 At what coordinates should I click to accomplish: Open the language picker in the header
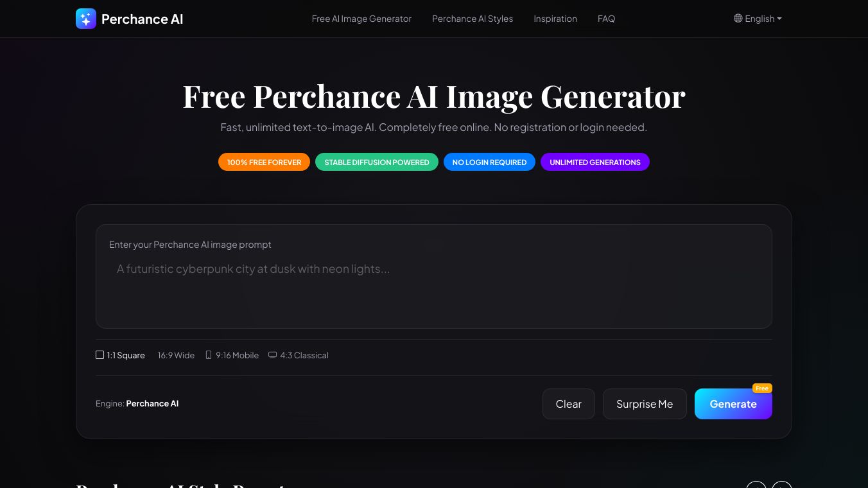(x=758, y=19)
